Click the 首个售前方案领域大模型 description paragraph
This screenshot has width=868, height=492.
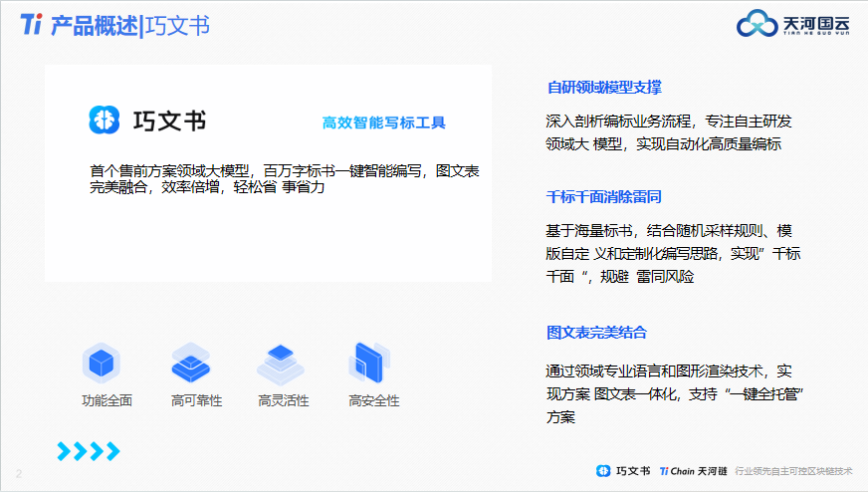coord(285,179)
